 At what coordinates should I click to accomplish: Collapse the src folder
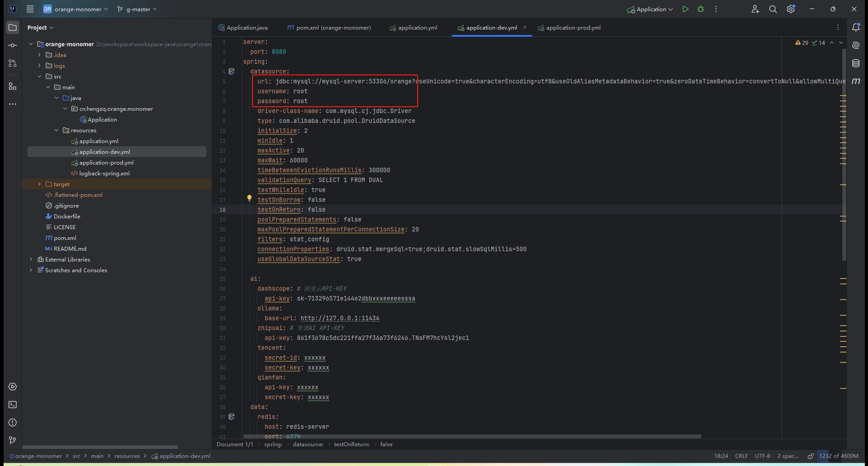click(x=39, y=76)
